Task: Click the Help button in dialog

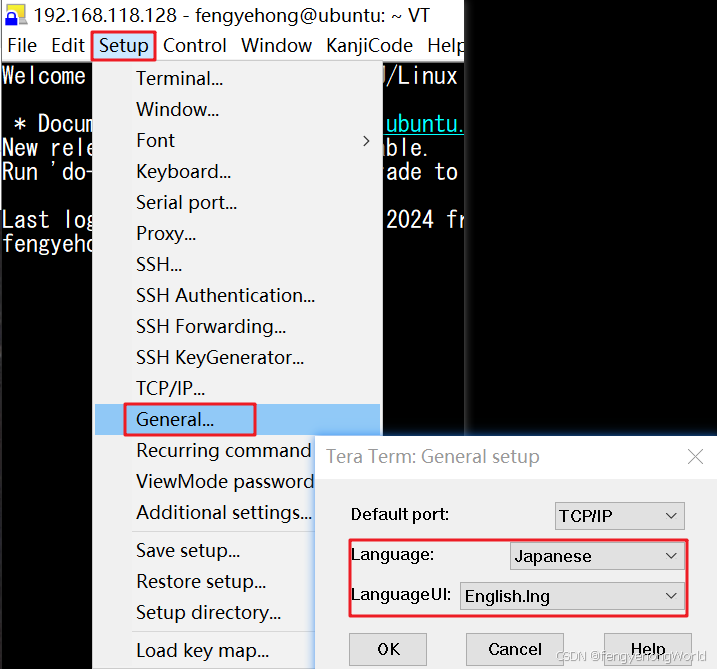Action: (x=648, y=649)
